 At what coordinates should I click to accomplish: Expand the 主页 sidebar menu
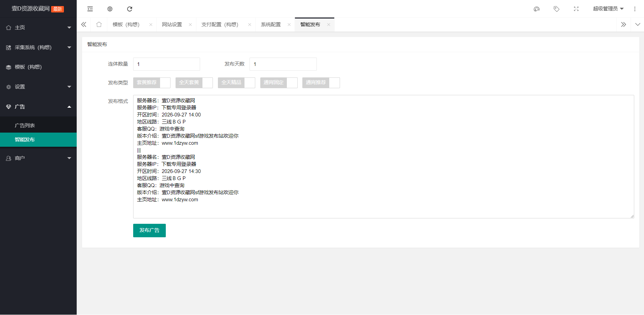pos(38,28)
